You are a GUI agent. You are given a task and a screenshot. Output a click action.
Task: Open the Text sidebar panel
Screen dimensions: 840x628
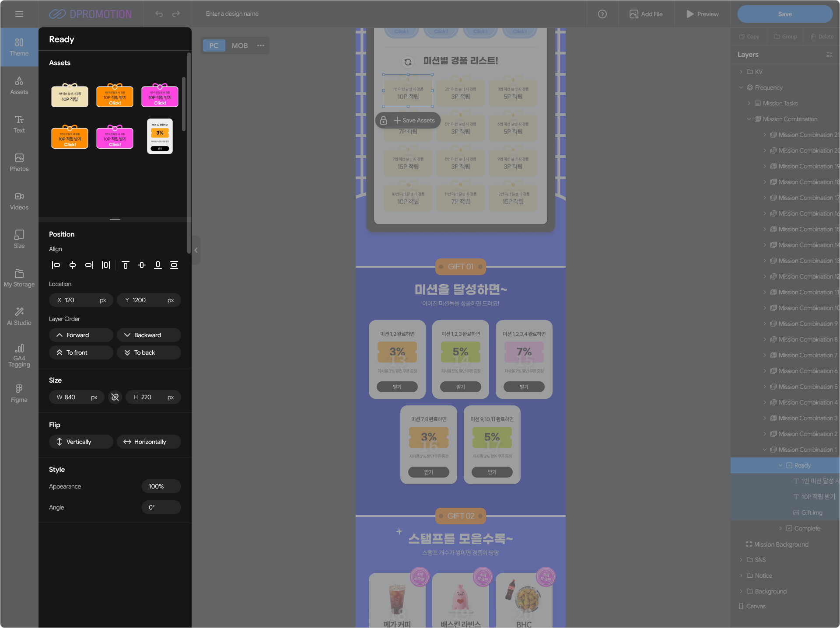pos(19,124)
